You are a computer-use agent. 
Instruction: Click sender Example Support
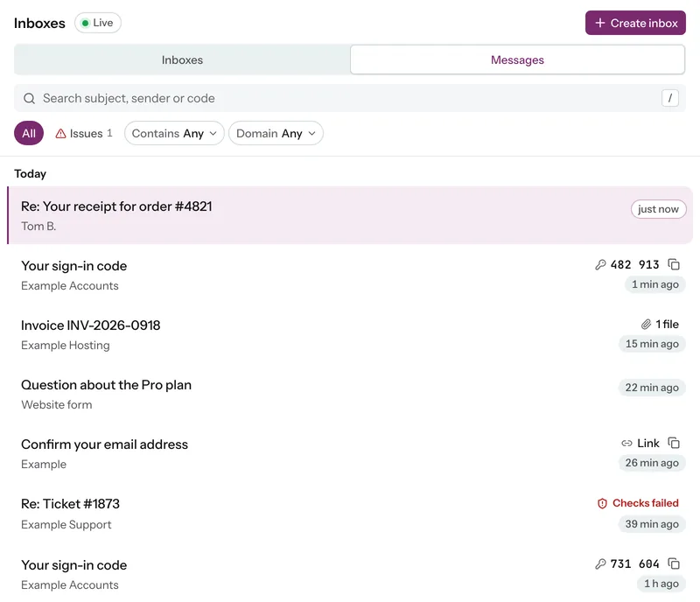(66, 524)
